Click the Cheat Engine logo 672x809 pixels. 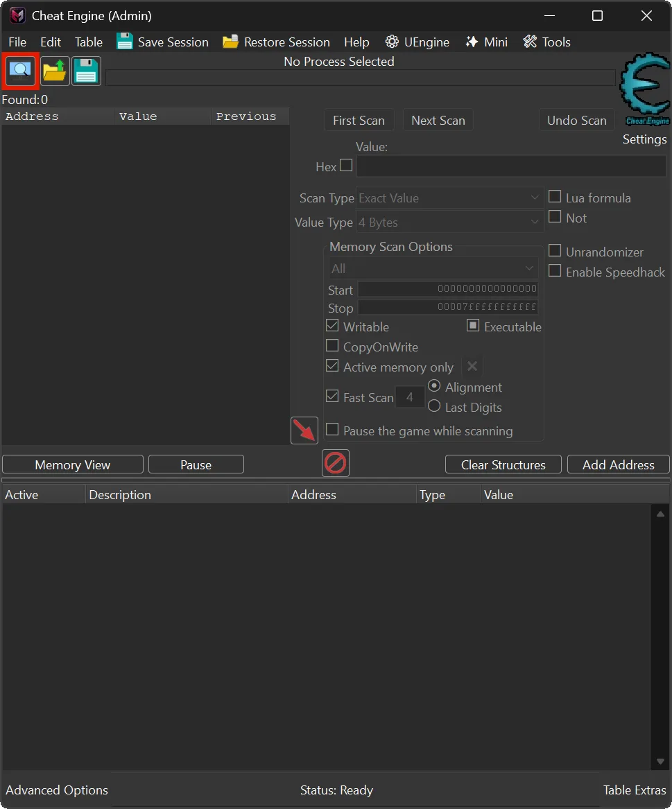point(645,88)
